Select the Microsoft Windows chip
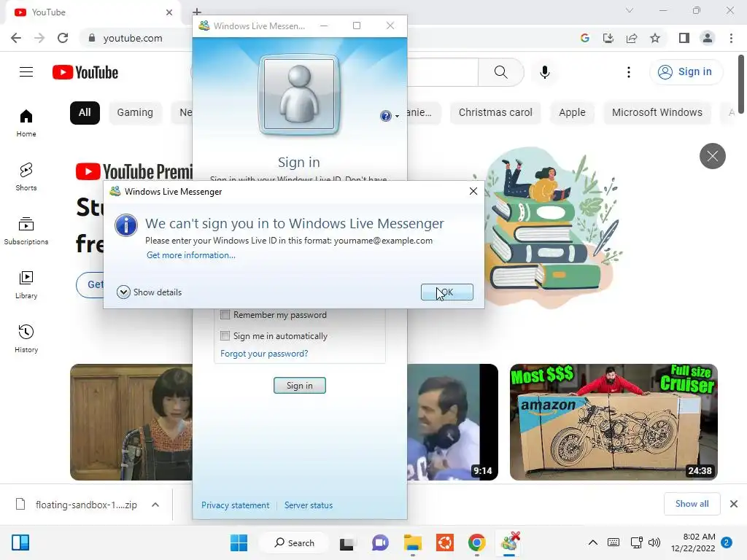Viewport: 747px width, 560px height. tap(657, 113)
